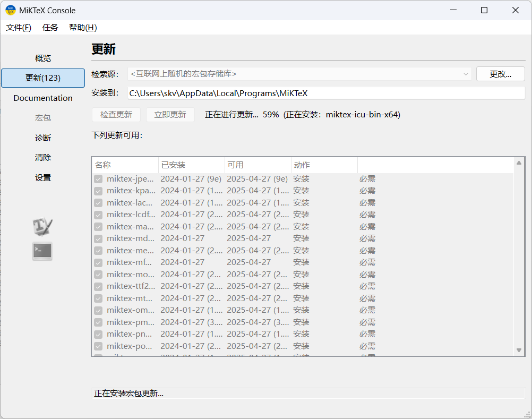
Task: Maximize the MiKTeX Console window
Action: click(x=484, y=10)
